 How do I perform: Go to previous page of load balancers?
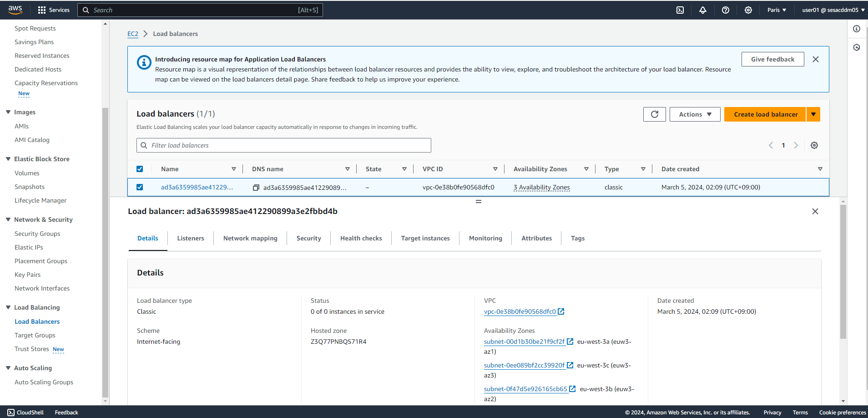coord(771,145)
